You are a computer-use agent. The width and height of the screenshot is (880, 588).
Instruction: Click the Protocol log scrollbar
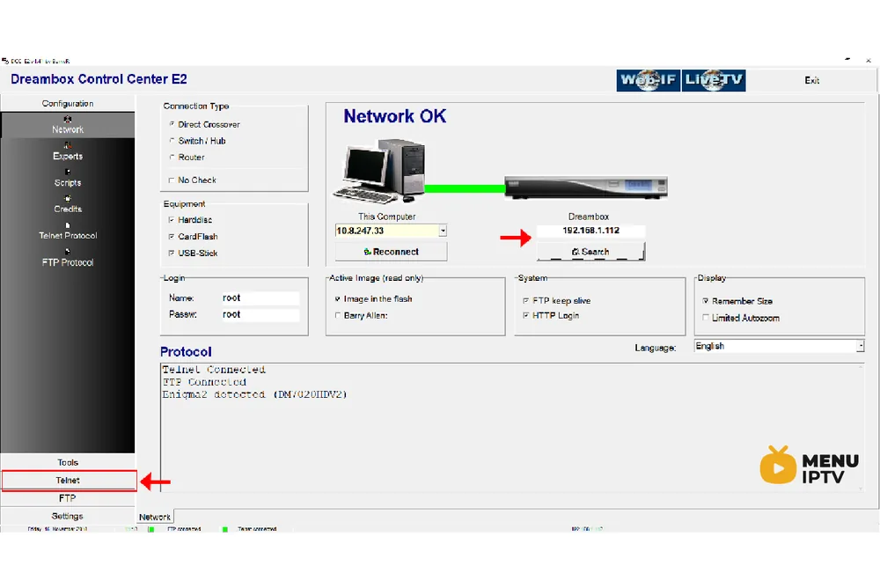861,427
